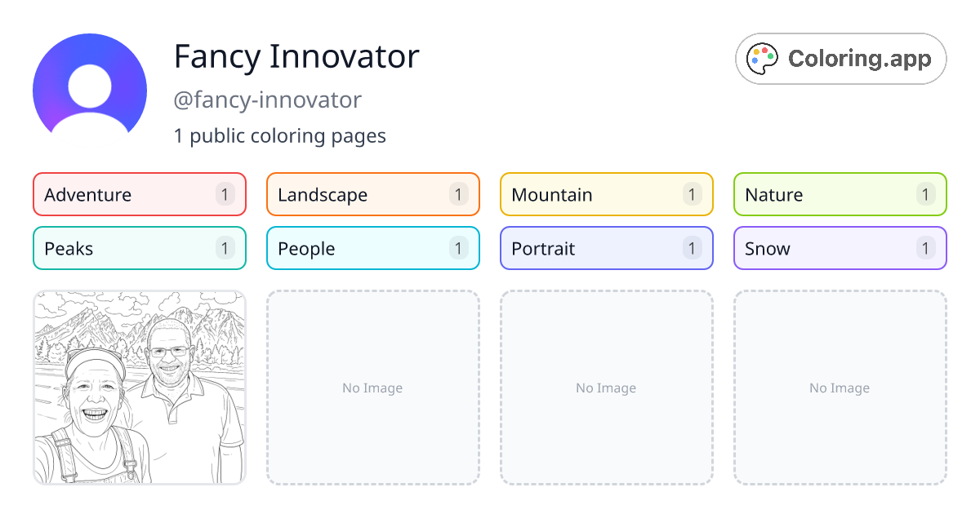Open the @fancy-innovator username link
The image size is (980, 514).
click(268, 100)
